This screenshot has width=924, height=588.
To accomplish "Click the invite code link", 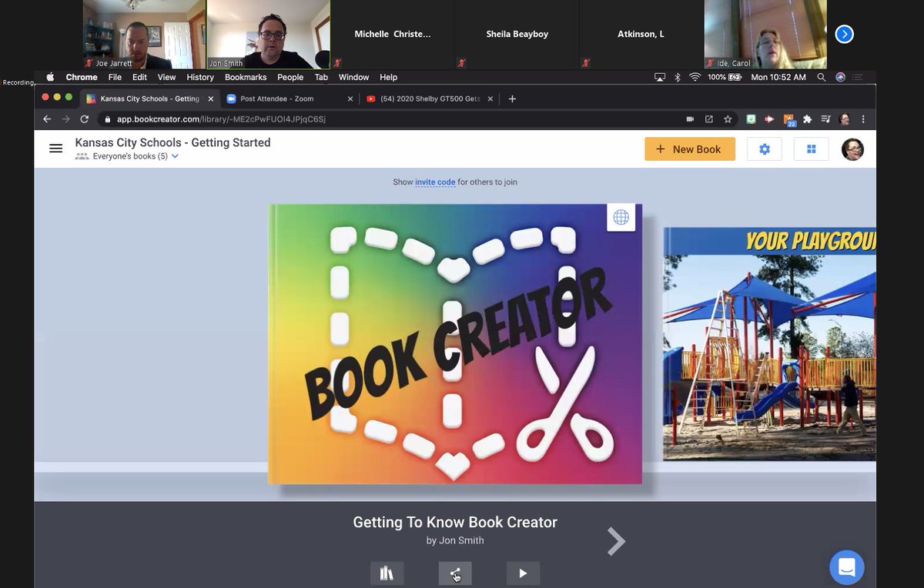I will coord(435,182).
